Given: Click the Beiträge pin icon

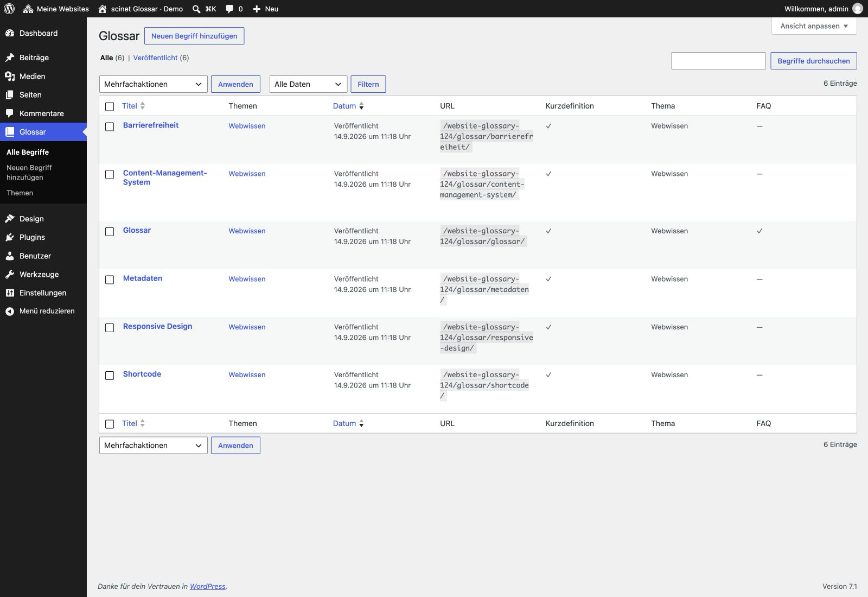Looking at the screenshot, I should tap(10, 58).
